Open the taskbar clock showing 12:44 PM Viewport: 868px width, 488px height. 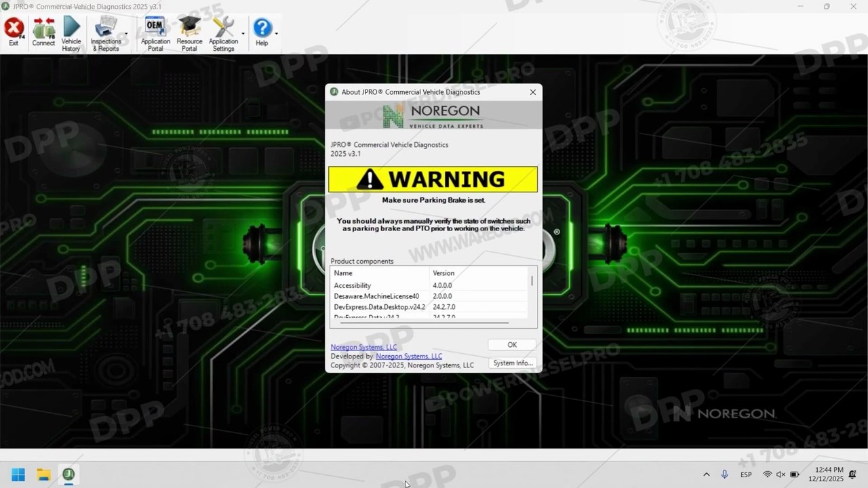825,474
